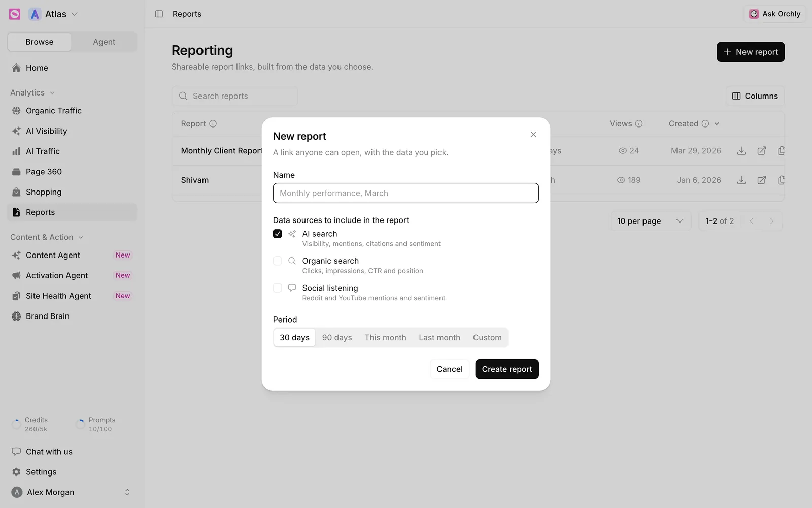
Task: Switch to the Agent tab
Action: [104, 42]
